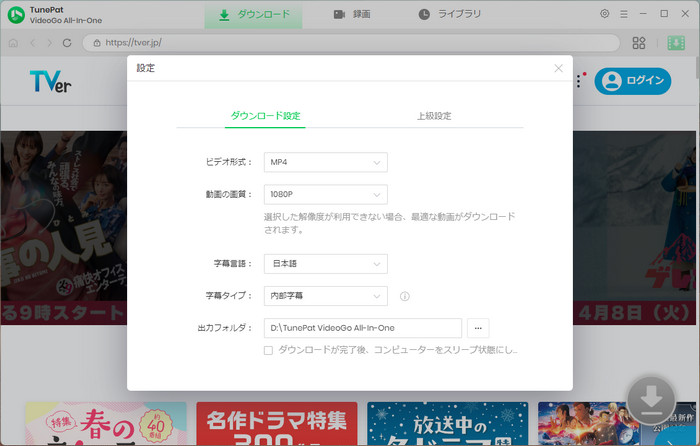The image size is (700, 446).
Task: Open the 字幕言語 日本語 dropdown
Action: [325, 264]
